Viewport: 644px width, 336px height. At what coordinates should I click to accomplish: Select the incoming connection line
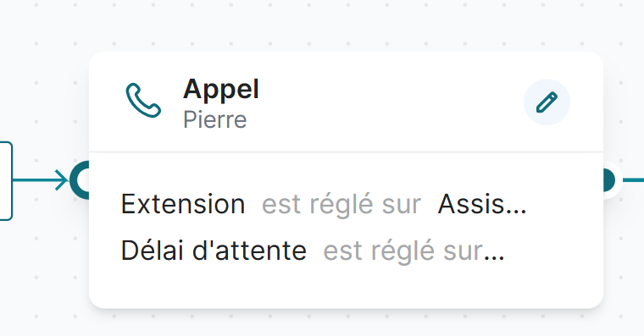tap(35, 180)
